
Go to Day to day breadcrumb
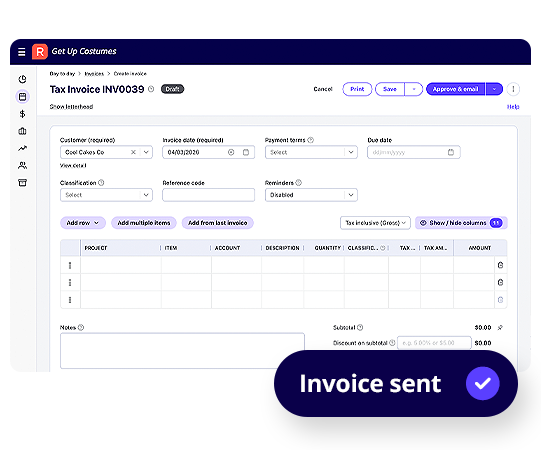coord(62,74)
